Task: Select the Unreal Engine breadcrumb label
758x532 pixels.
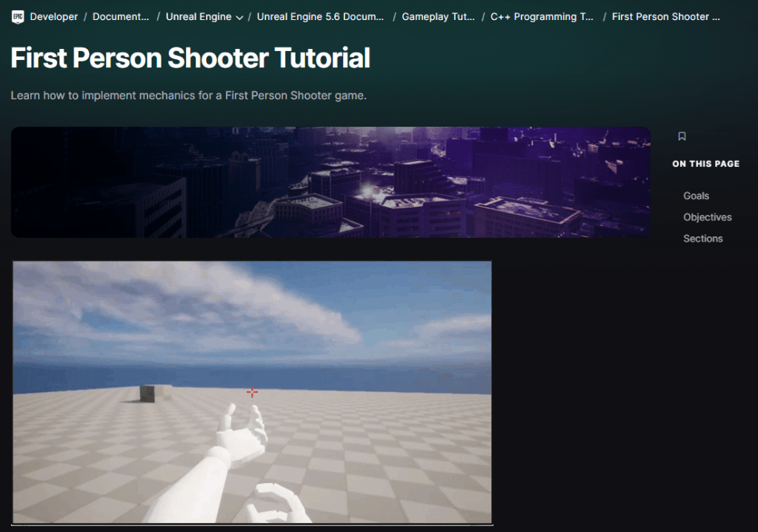Action: tap(198, 16)
